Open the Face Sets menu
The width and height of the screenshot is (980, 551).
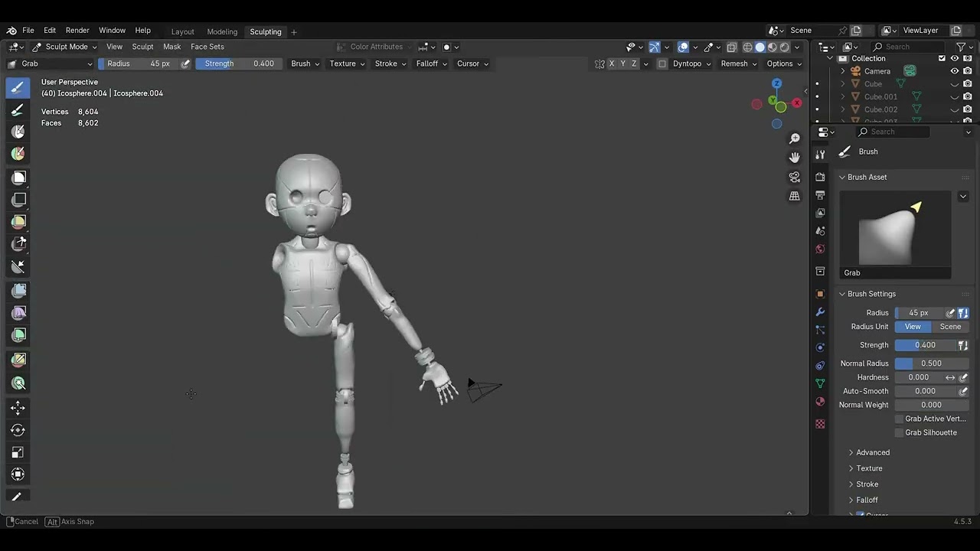[x=207, y=47]
